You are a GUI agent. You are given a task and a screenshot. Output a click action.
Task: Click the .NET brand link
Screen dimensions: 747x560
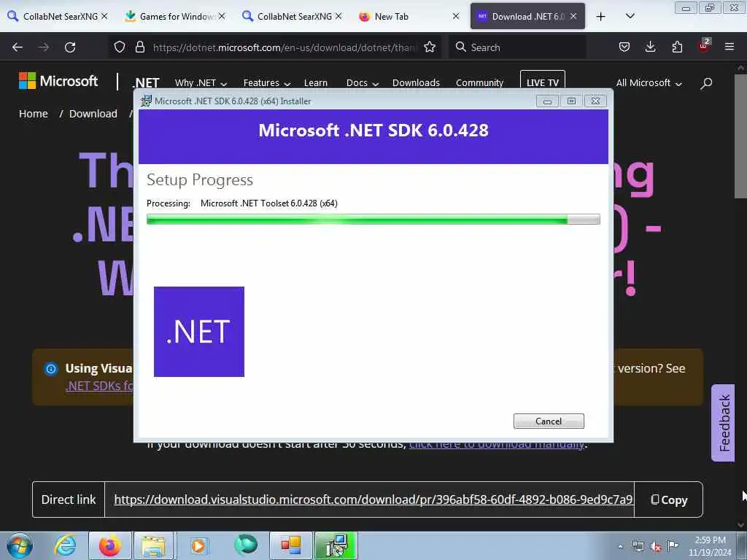[146, 83]
